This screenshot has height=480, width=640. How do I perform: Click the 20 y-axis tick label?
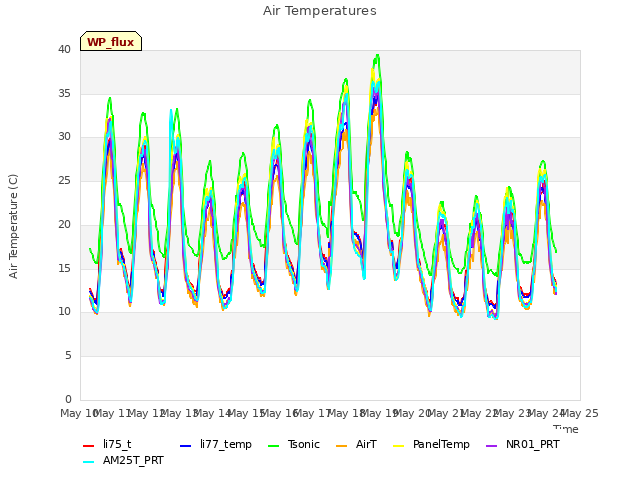(64, 224)
